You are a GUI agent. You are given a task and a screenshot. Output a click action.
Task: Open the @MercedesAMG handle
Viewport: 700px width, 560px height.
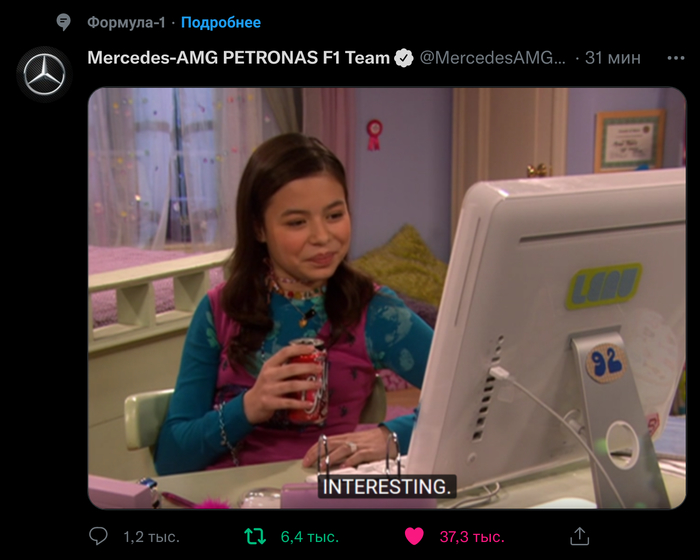492,58
